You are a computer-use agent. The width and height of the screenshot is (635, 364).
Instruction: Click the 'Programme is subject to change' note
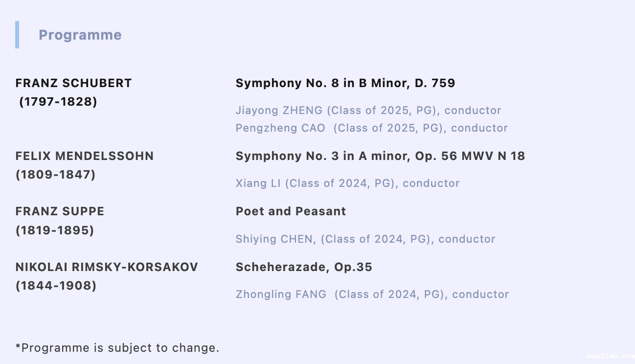(x=117, y=348)
